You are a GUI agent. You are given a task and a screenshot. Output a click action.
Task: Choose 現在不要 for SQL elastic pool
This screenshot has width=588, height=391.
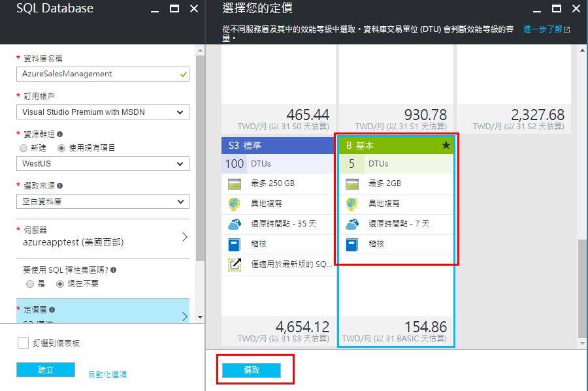(x=60, y=284)
